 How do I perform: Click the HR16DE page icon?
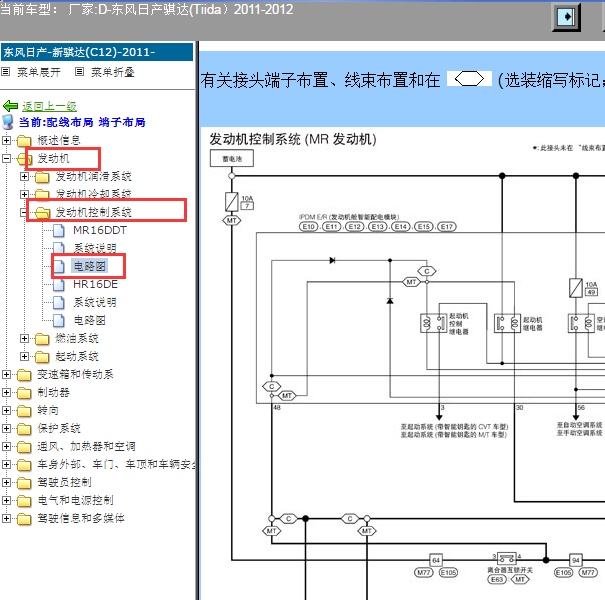coord(59,284)
